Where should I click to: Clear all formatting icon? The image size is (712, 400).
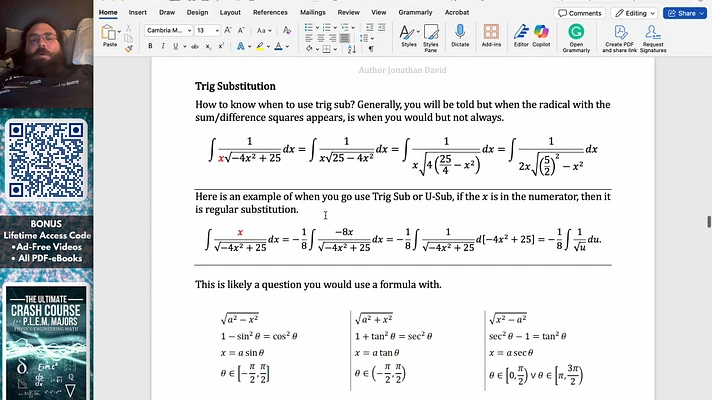[287, 30]
